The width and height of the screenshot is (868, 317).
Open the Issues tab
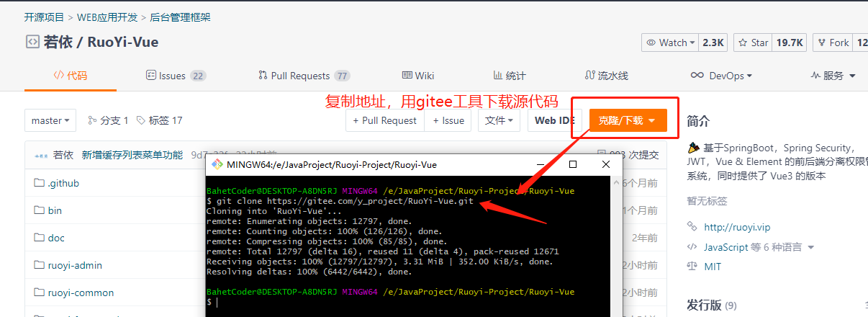(176, 76)
